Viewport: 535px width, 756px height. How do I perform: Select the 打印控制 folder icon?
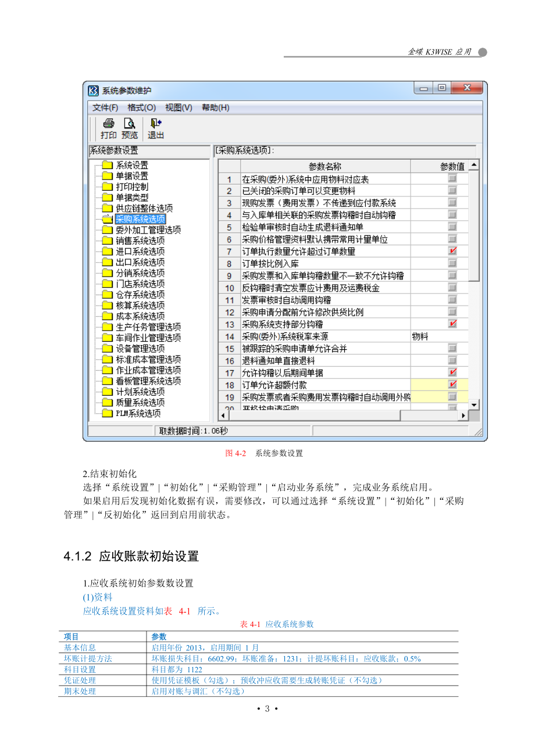click(x=107, y=187)
